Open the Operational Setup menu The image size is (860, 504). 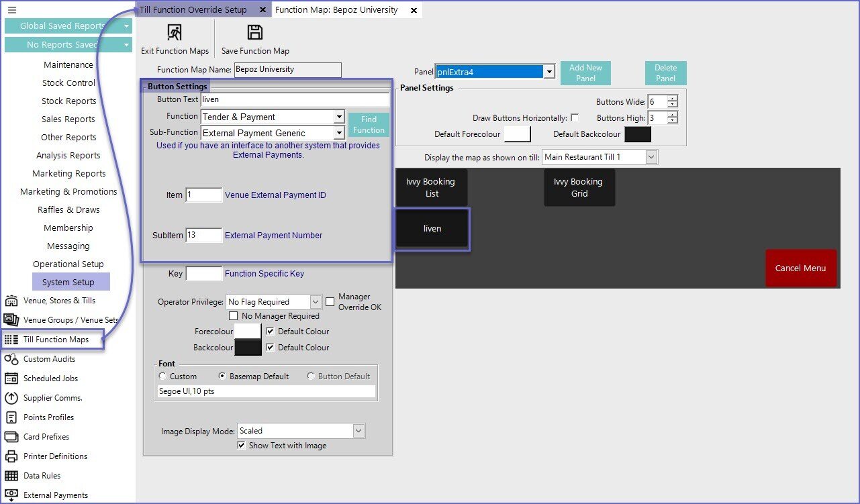point(68,264)
